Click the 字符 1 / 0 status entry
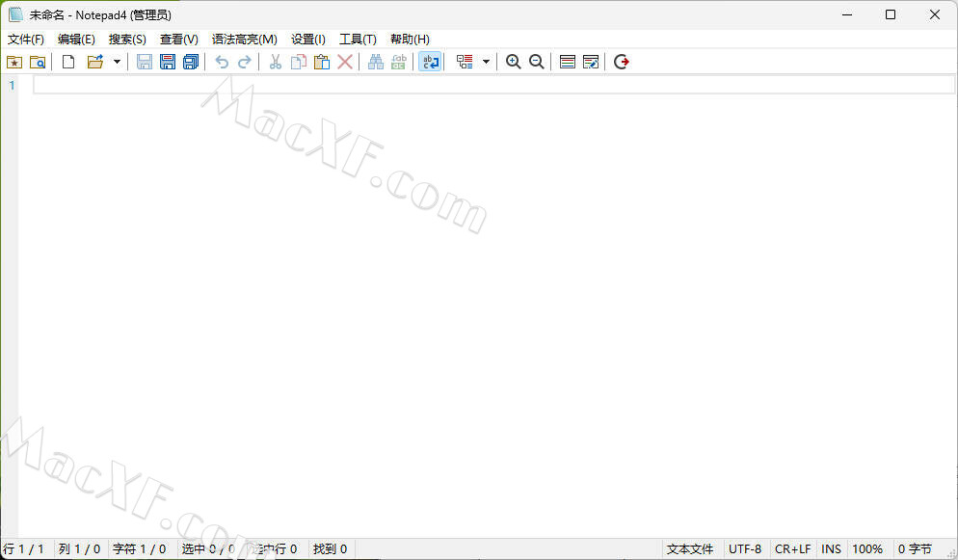Image resolution: width=958 pixels, height=560 pixels. click(140, 549)
